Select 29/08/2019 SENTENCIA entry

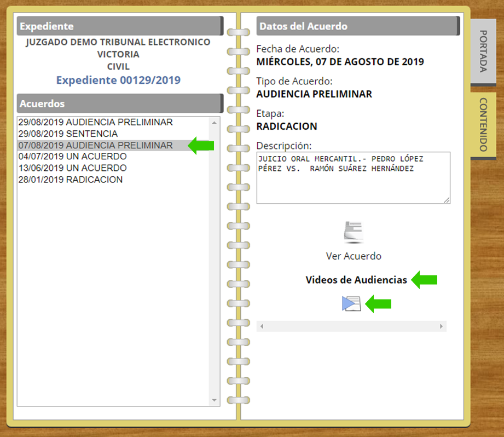coord(113,134)
